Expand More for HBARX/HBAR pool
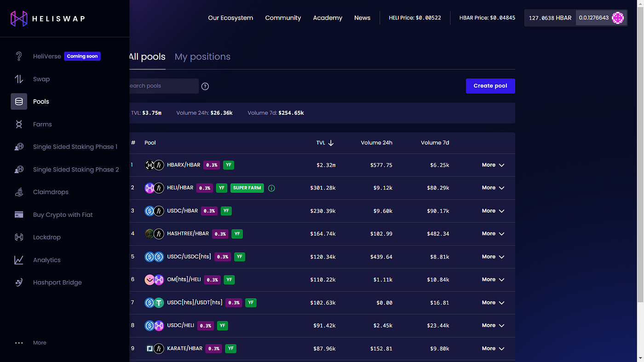The width and height of the screenshot is (644, 362). tap(493, 165)
